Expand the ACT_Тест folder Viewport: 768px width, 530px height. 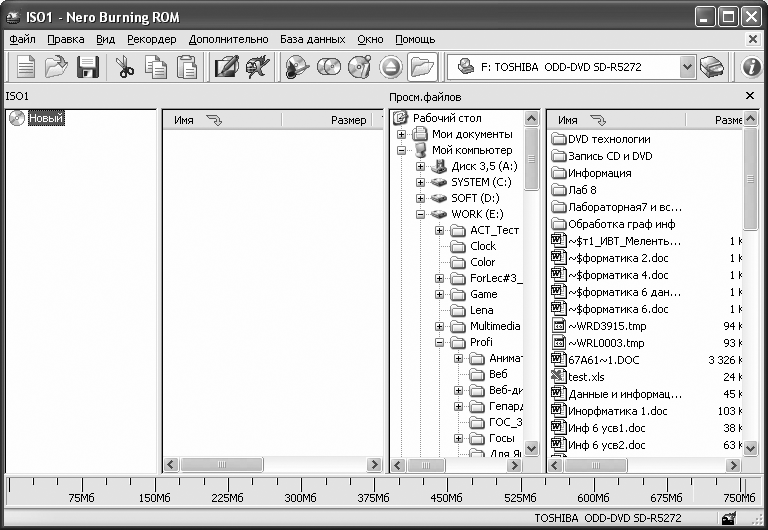pyautogui.click(x=439, y=230)
